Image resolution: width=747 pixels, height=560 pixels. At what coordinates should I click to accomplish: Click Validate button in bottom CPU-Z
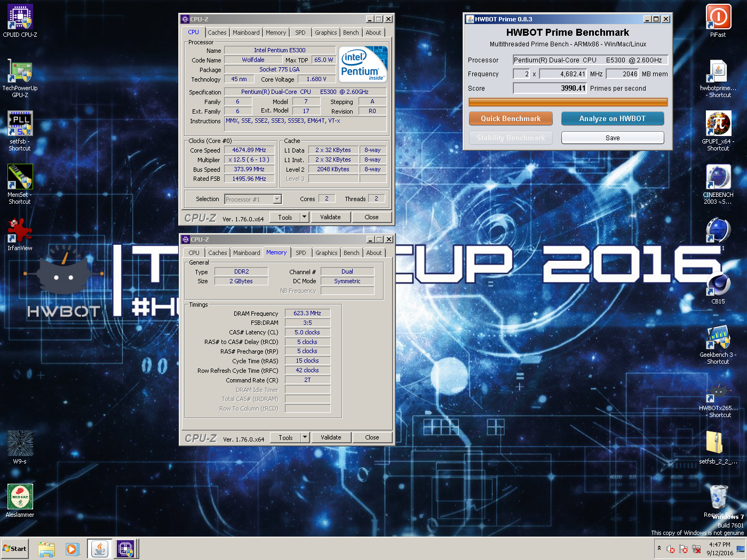331,437
